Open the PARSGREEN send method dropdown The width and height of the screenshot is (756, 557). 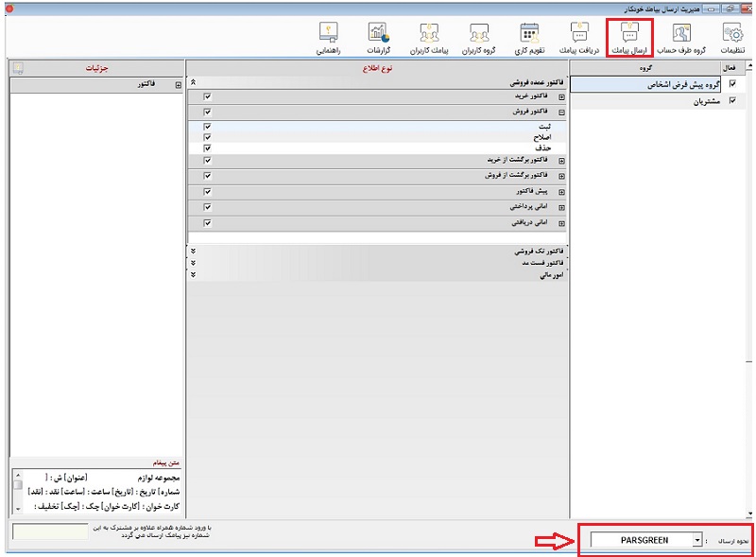pyautogui.click(x=697, y=540)
